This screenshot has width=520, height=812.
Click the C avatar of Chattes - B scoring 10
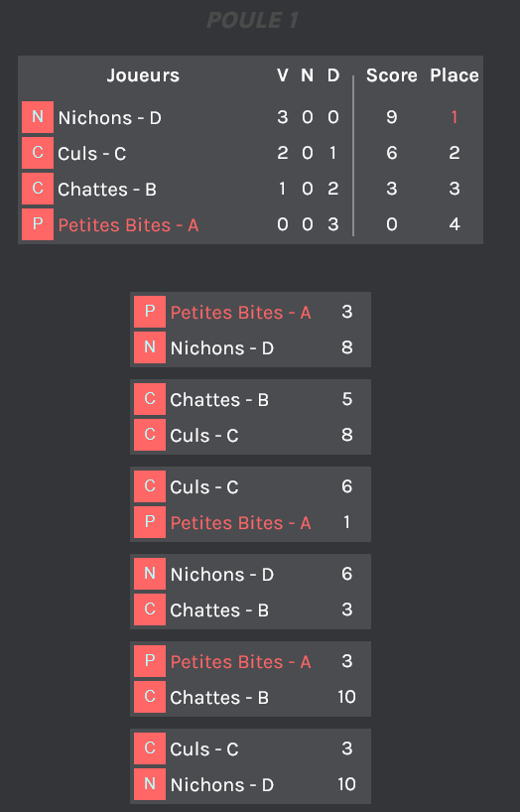(x=150, y=697)
